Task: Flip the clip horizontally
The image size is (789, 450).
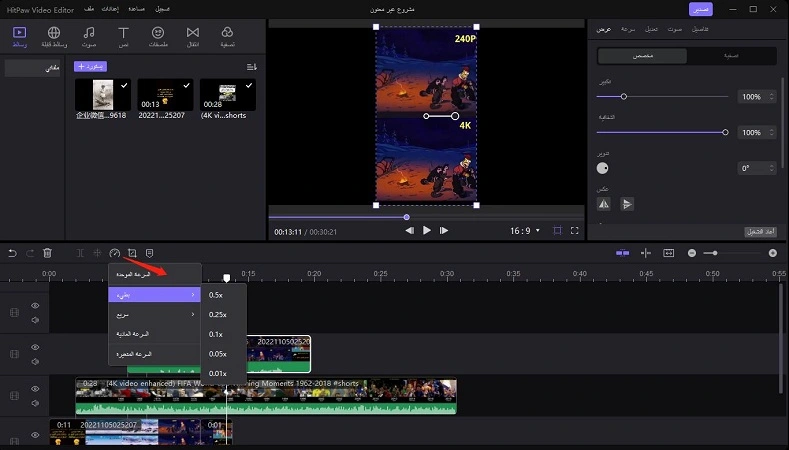Action: tap(604, 204)
